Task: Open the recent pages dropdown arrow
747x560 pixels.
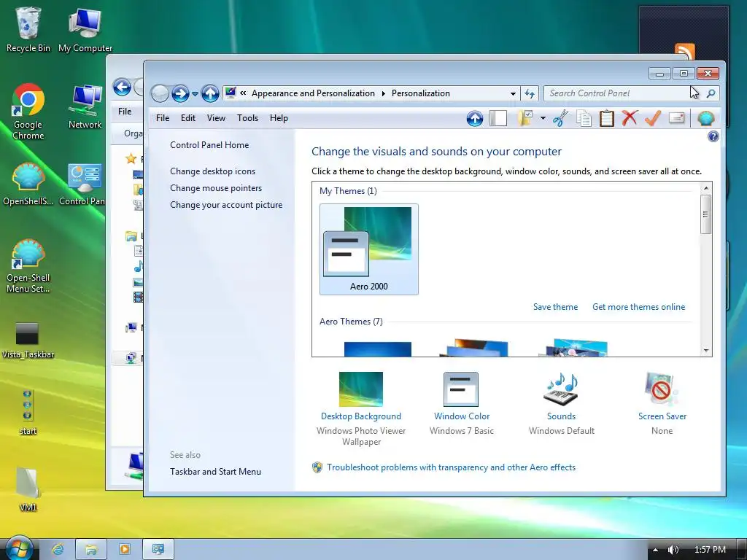Action: (195, 94)
